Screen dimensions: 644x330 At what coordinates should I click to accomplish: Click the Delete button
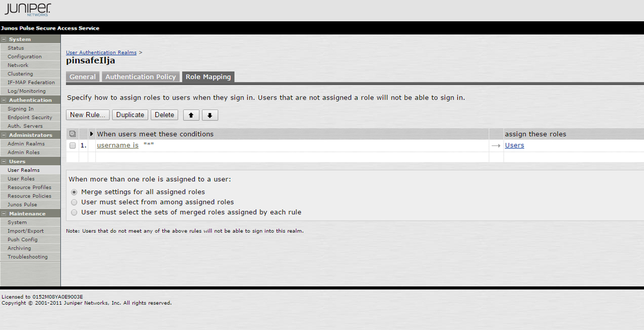[164, 115]
